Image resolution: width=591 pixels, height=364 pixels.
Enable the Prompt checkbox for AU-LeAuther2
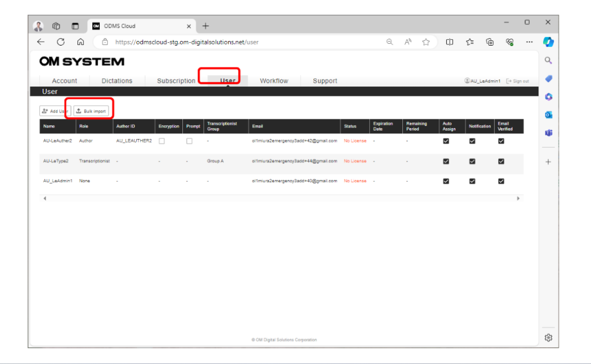(189, 140)
